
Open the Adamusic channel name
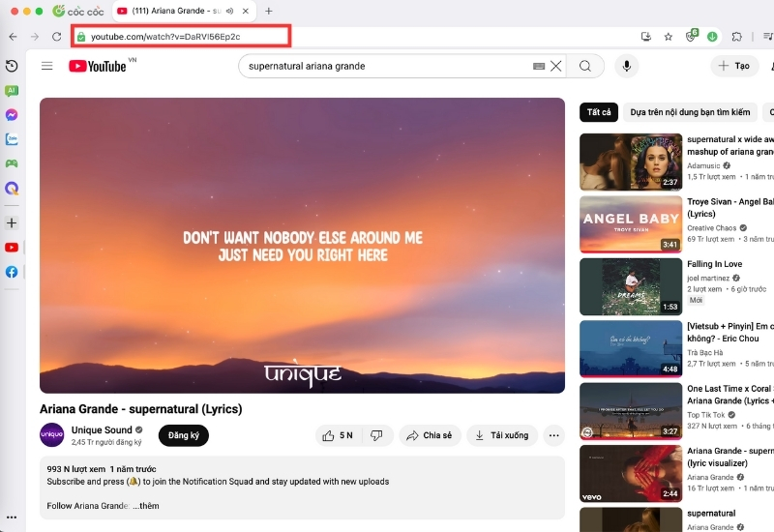click(703, 165)
